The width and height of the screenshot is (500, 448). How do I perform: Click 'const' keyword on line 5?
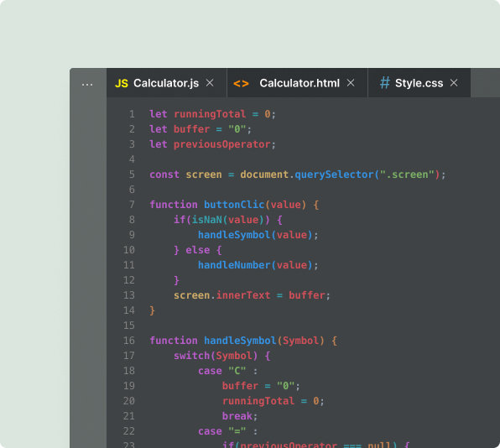point(164,175)
